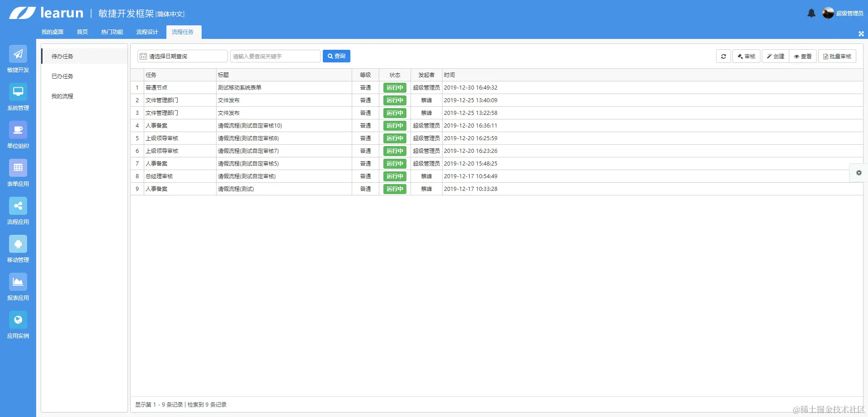Viewport: 868px width, 417px height.
Task: Open the settings gear on right edge
Action: (x=859, y=173)
